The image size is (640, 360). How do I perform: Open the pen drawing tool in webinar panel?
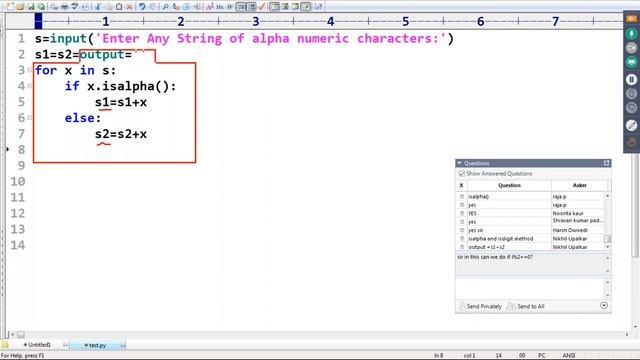(631, 125)
